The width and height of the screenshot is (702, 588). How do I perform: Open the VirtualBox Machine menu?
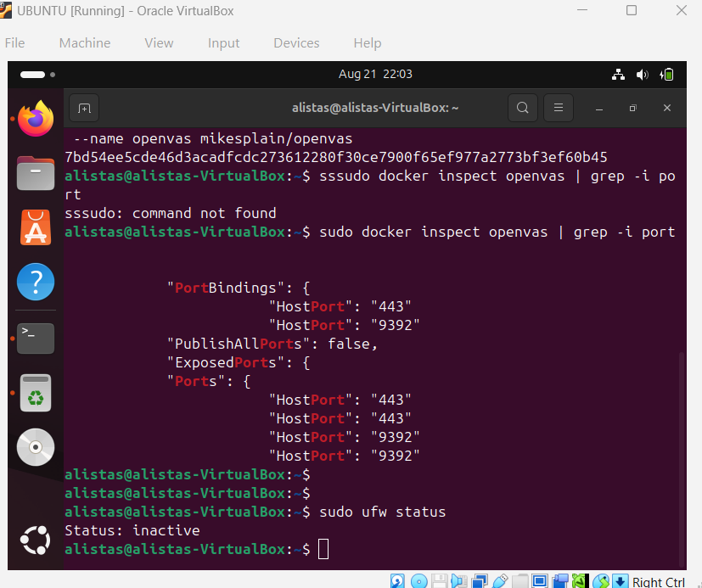point(84,42)
